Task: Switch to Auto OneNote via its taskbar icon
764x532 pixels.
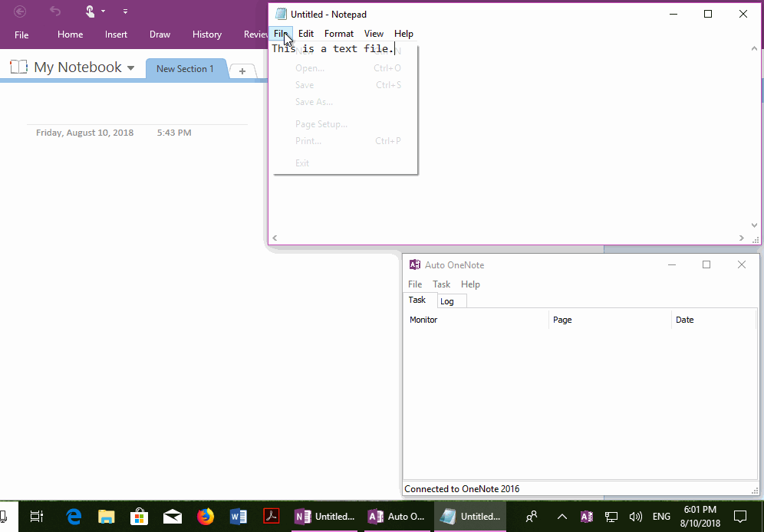Action: point(397,516)
